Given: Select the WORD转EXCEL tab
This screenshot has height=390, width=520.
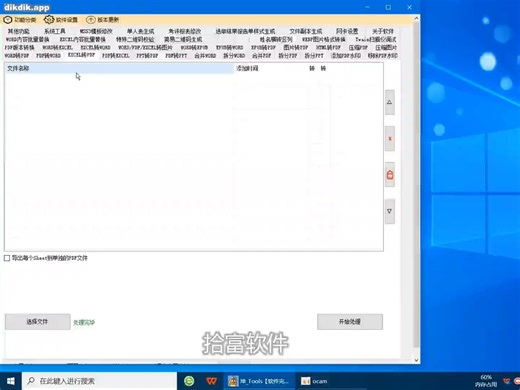Looking at the screenshot, I should click(x=57, y=48).
